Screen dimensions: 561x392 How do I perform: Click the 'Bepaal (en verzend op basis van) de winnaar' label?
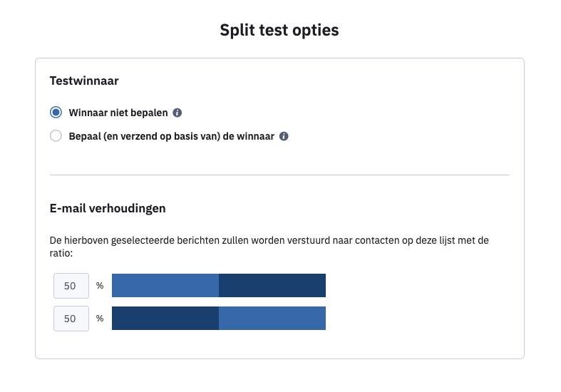coord(171,136)
